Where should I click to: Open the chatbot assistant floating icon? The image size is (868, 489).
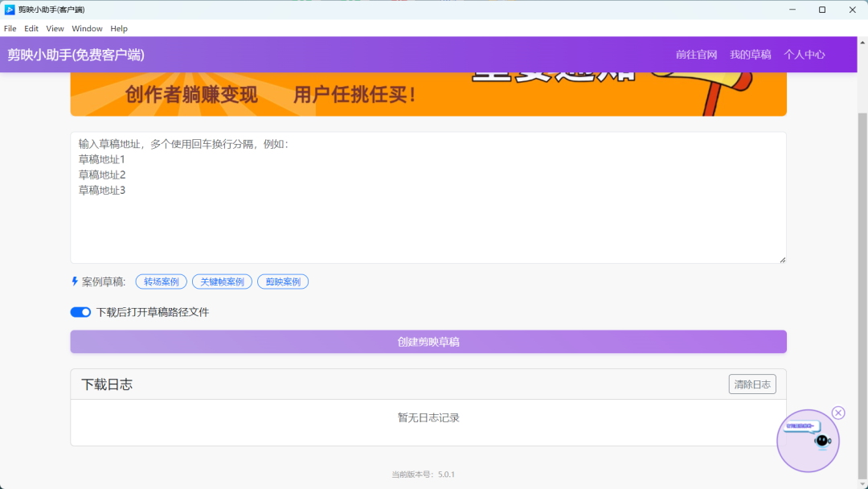(808, 441)
